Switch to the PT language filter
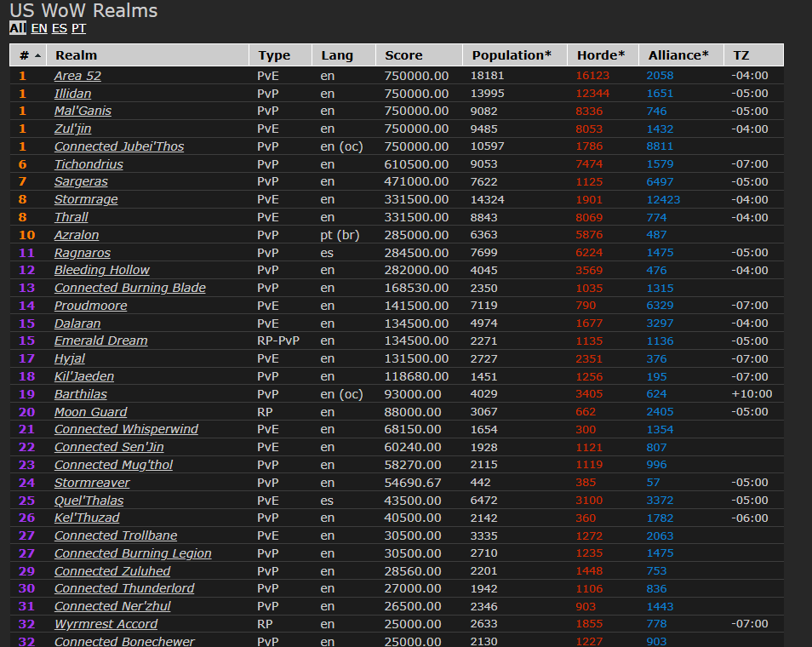812x647 pixels. [x=78, y=28]
